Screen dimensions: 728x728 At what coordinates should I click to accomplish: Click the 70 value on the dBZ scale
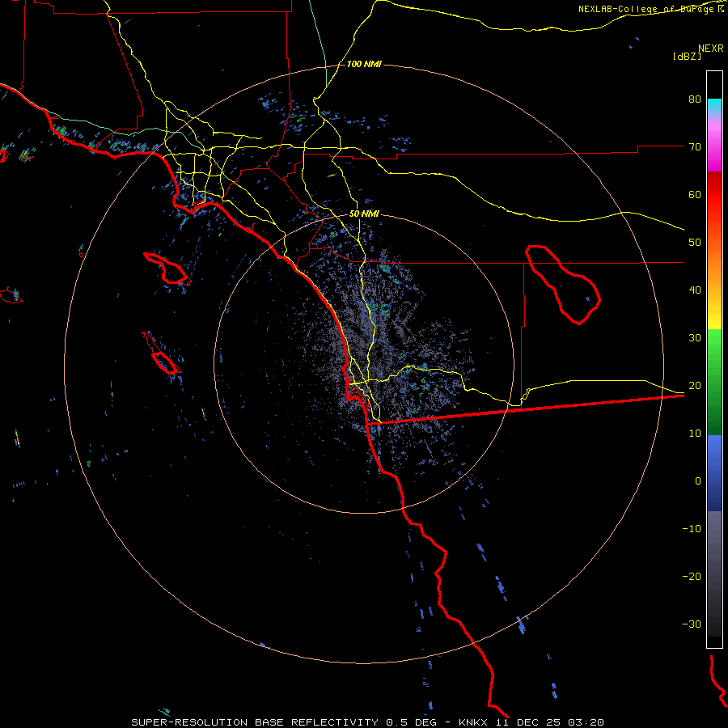pyautogui.click(x=695, y=147)
